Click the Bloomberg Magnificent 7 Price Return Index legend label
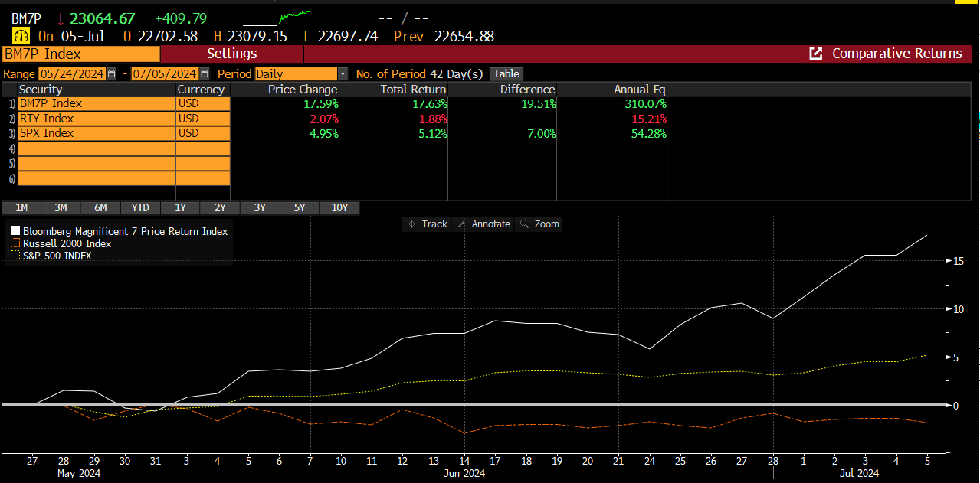980x483 pixels. point(125,230)
